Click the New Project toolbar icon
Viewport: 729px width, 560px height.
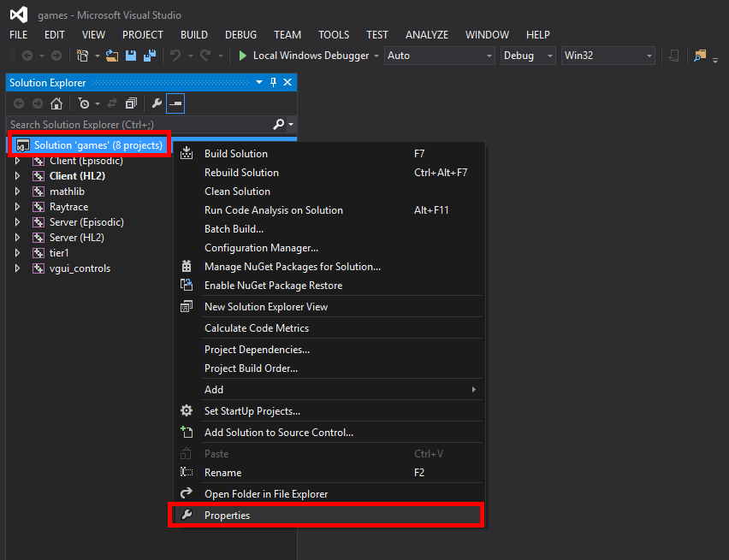click(83, 56)
